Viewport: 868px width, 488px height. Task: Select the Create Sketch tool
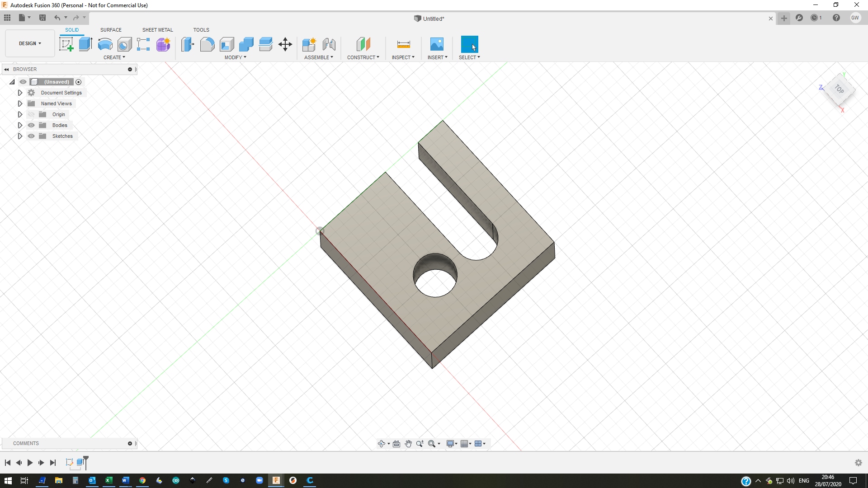[66, 44]
